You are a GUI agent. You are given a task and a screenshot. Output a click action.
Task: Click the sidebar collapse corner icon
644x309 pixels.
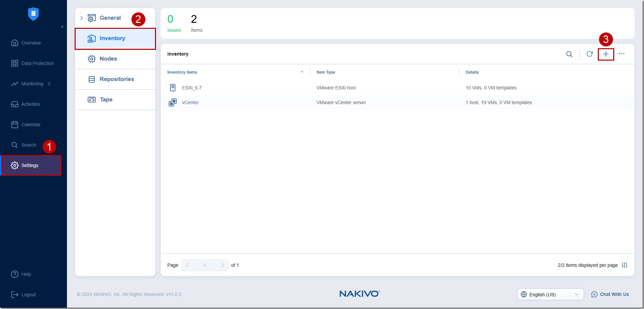[62, 27]
